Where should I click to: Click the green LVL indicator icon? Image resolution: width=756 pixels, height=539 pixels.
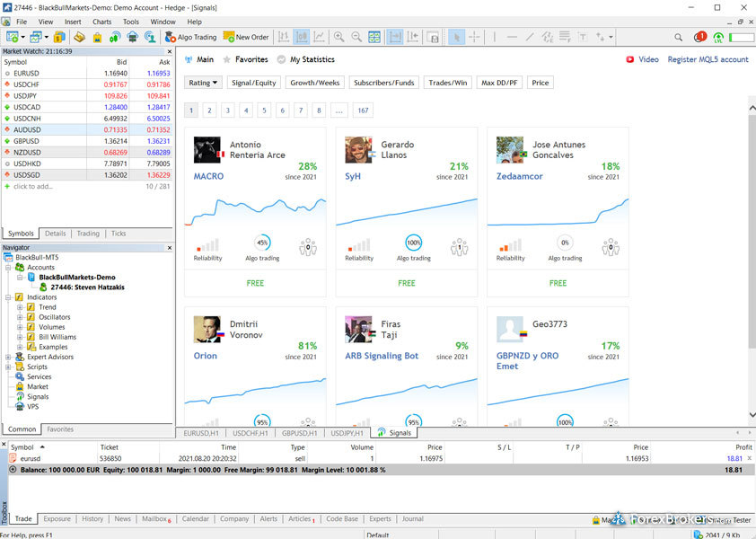(718, 37)
